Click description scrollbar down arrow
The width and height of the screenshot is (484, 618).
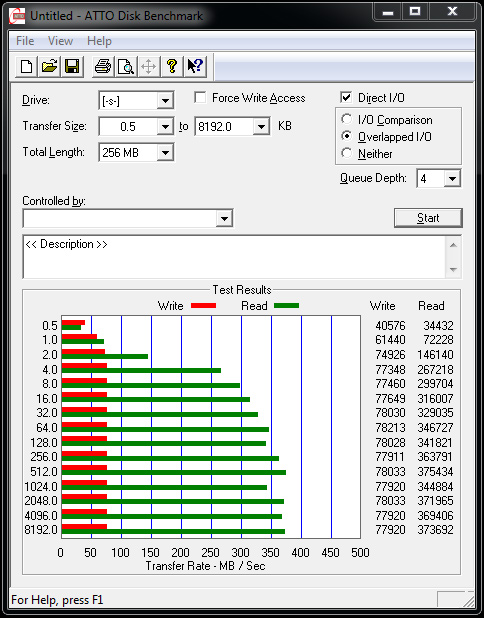453,270
